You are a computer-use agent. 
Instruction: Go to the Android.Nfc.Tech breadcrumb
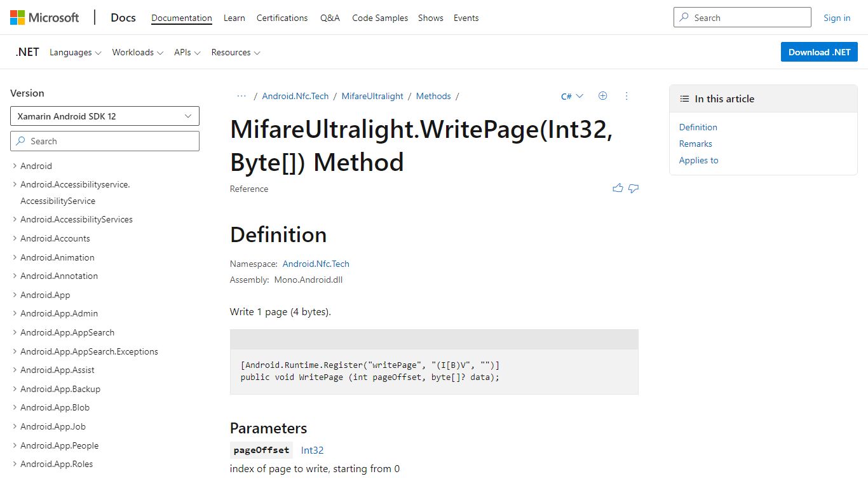pyautogui.click(x=295, y=96)
